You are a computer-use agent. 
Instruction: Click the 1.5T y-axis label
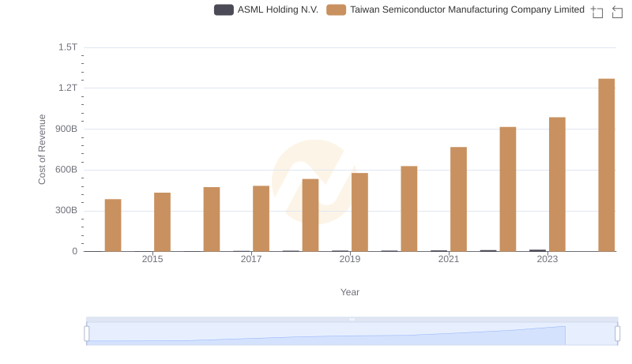click(68, 47)
